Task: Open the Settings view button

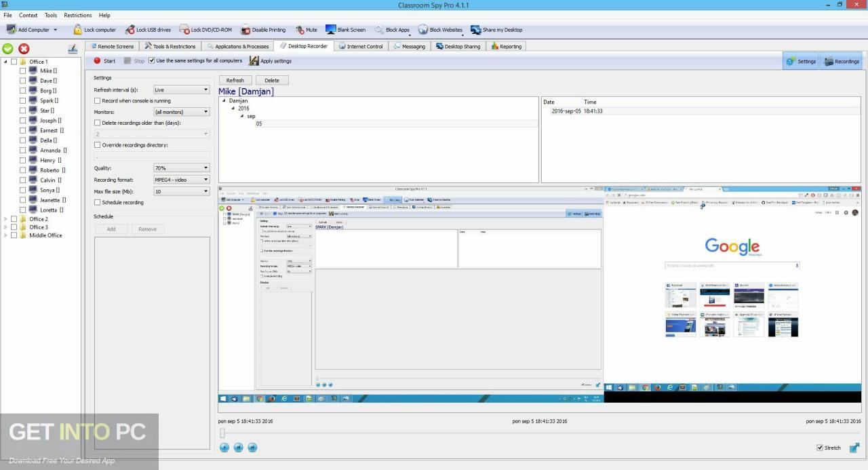Action: click(800, 61)
